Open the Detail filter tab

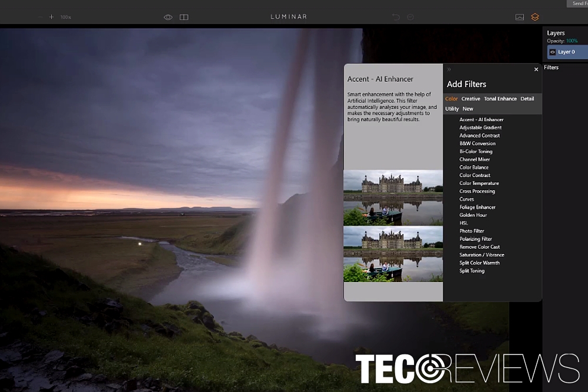527,99
